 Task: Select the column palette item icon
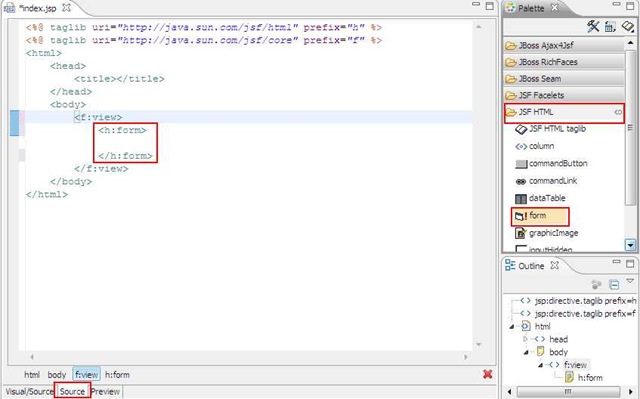[x=521, y=146]
